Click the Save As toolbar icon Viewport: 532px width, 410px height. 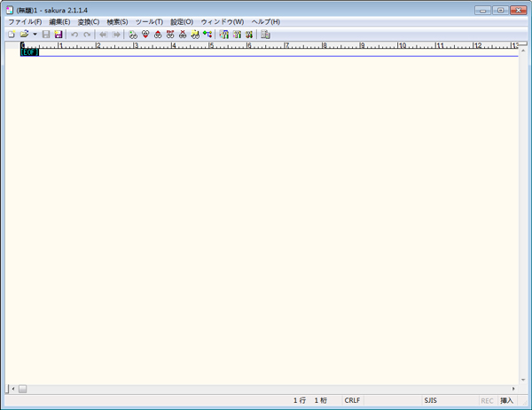59,35
